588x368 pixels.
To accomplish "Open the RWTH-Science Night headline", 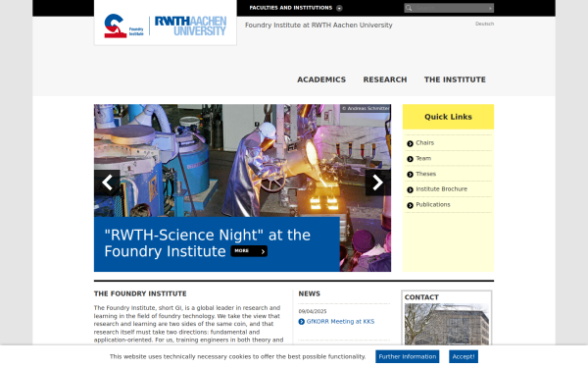I will click(x=207, y=243).
